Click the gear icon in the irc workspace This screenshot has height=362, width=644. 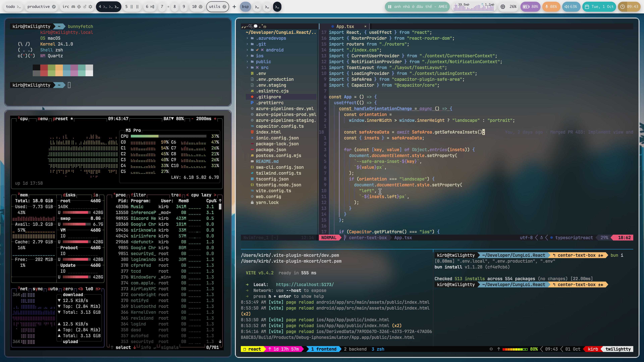click(x=91, y=7)
